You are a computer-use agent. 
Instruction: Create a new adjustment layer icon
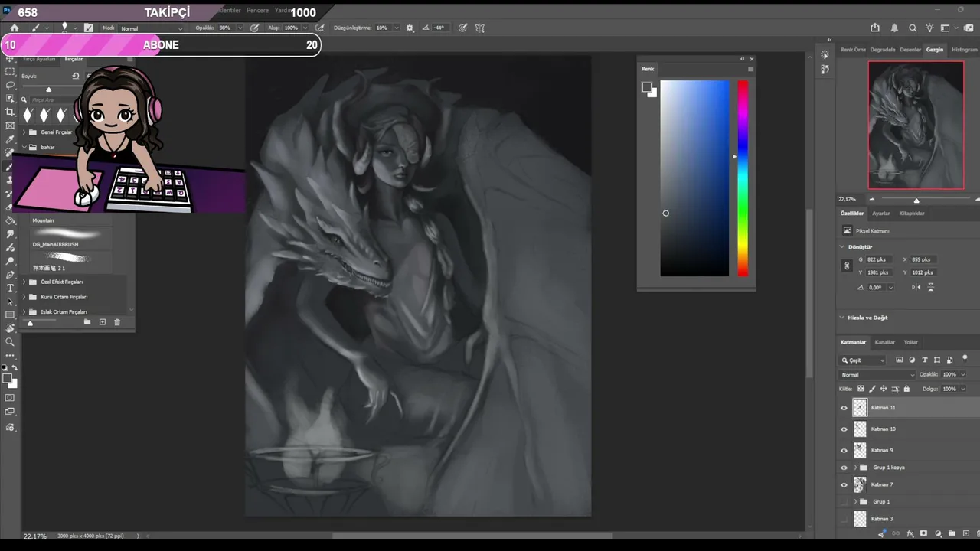(938, 533)
